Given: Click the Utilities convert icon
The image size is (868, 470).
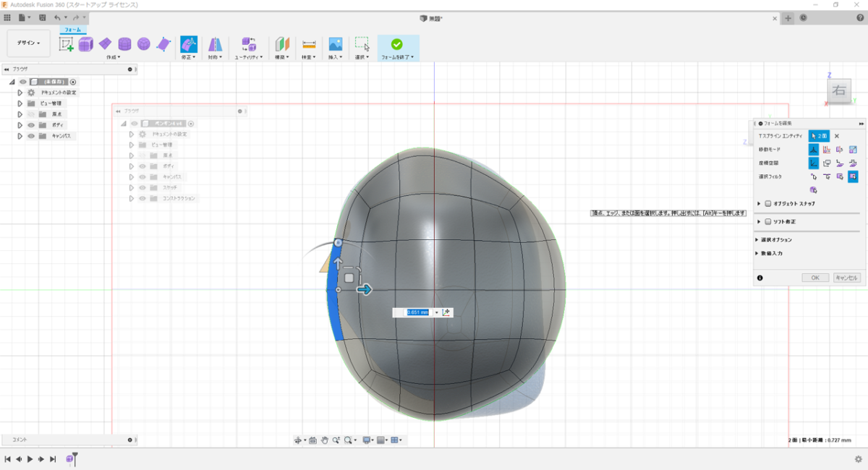Looking at the screenshot, I should point(249,44).
